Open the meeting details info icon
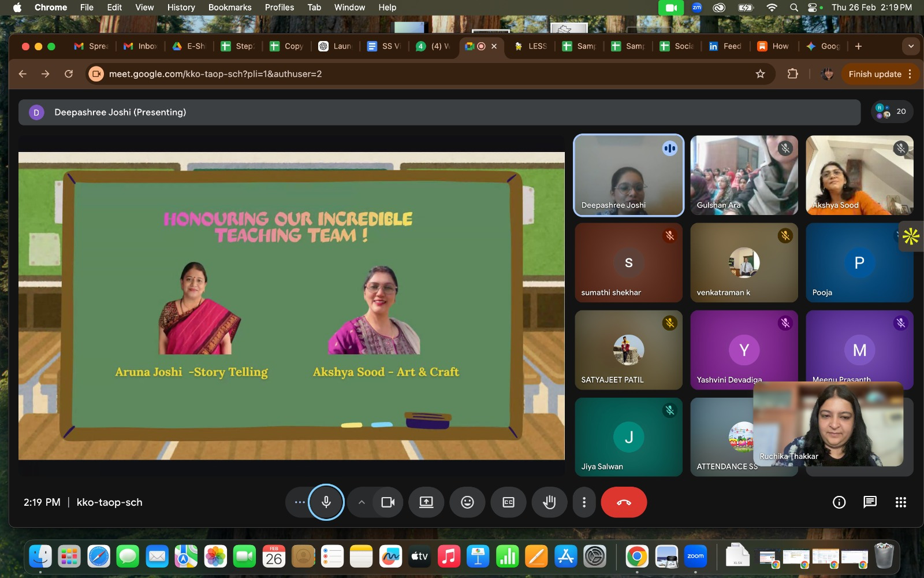The width and height of the screenshot is (924, 578). point(839,502)
